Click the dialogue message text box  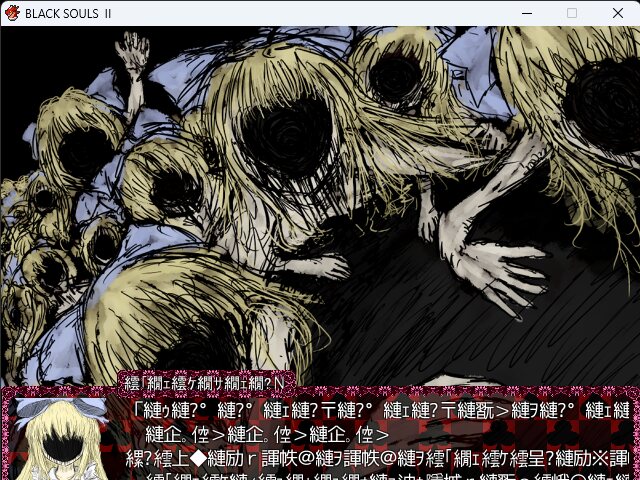tap(320, 433)
